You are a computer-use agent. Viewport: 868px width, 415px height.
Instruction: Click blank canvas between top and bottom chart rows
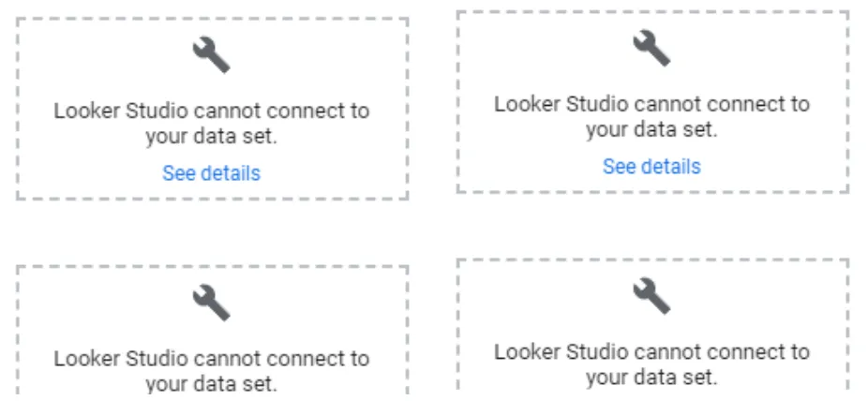[x=433, y=230]
